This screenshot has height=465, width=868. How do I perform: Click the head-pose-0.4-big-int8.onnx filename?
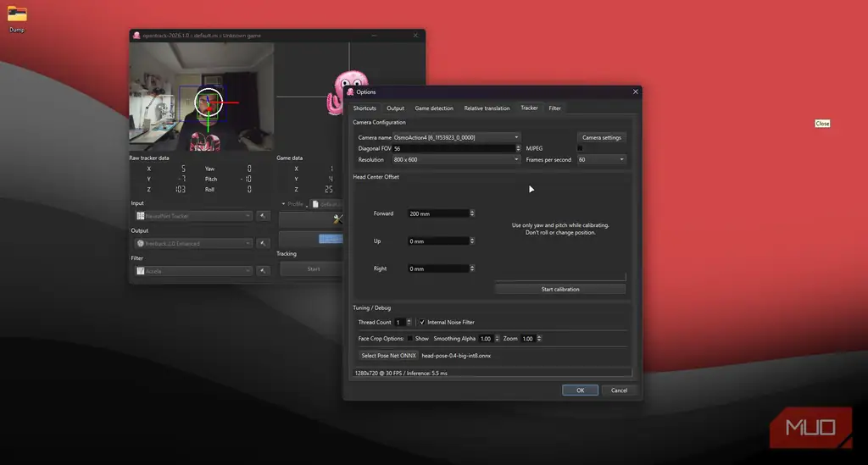(x=456, y=356)
